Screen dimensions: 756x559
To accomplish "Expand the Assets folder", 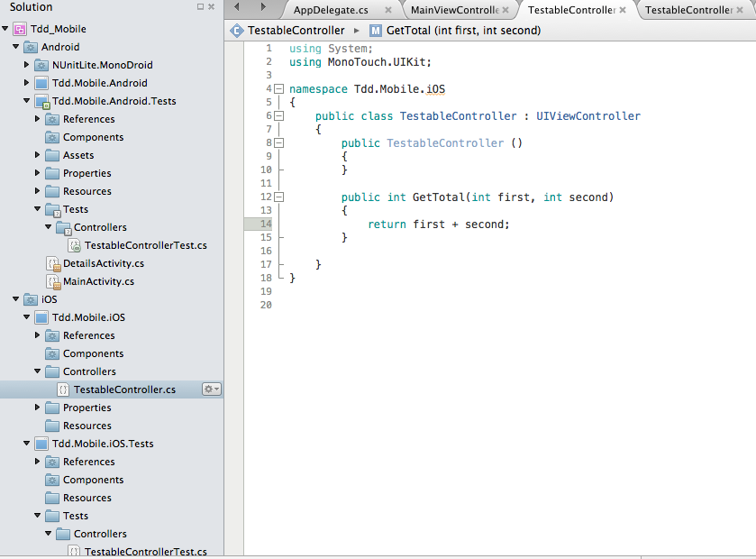I will [x=37, y=155].
